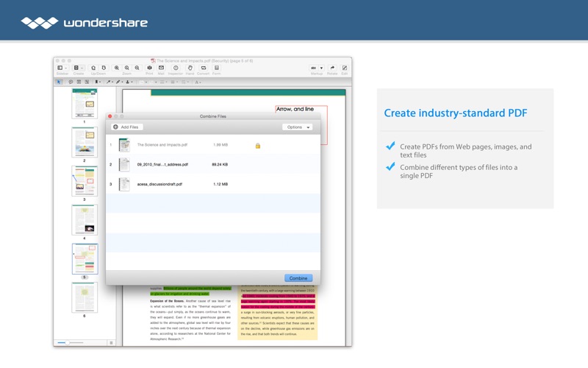The width and height of the screenshot is (588, 368).
Task: Click the Wondershare logo
Action: (85, 23)
